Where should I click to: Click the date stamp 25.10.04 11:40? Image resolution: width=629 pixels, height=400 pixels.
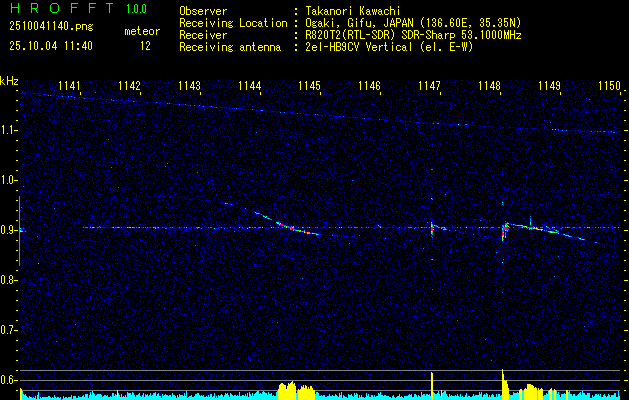51,46
